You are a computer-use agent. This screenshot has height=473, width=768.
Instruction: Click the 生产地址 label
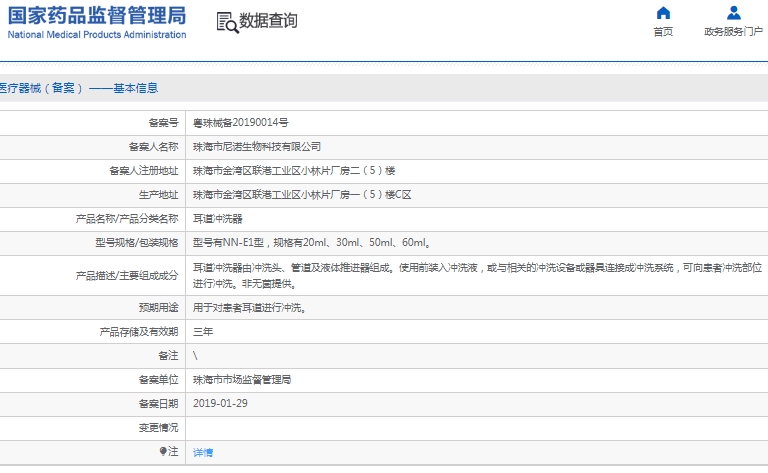click(x=158, y=194)
